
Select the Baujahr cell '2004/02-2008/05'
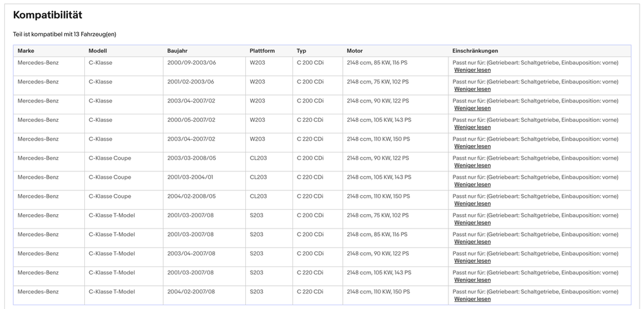(191, 196)
